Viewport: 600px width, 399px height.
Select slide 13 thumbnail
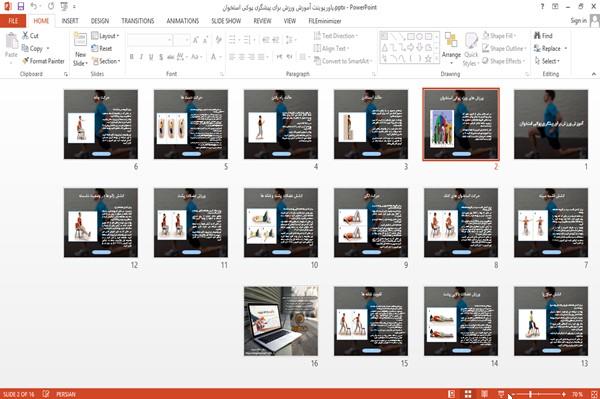pyautogui.click(x=551, y=321)
